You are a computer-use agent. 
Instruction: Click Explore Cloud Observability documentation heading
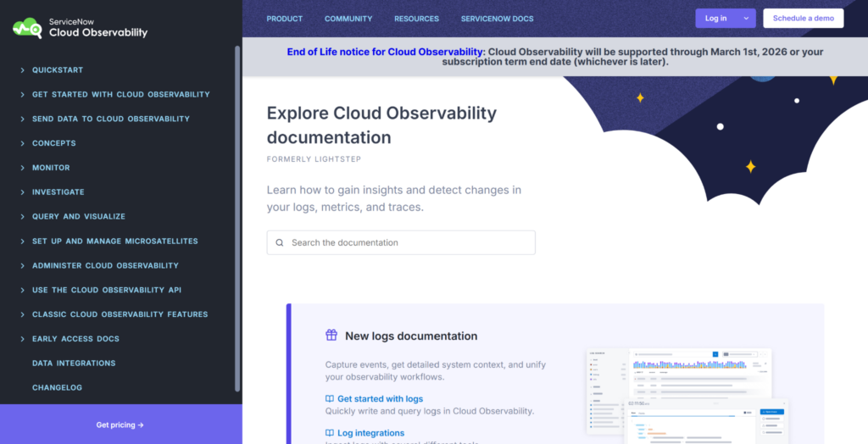pos(382,125)
